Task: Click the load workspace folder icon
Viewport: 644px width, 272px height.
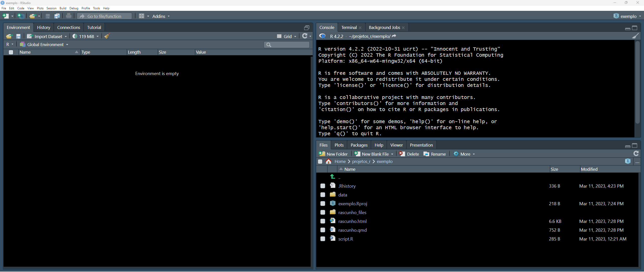Action: 9,36
